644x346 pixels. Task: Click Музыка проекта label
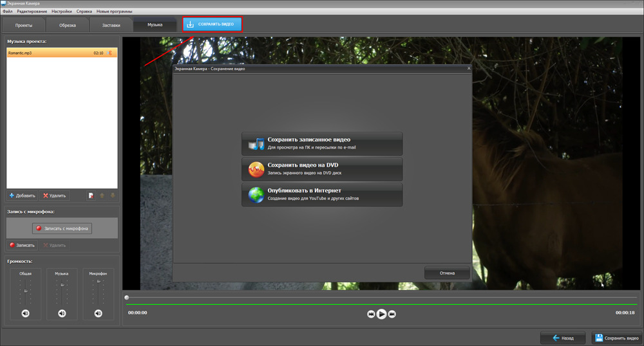tap(26, 41)
